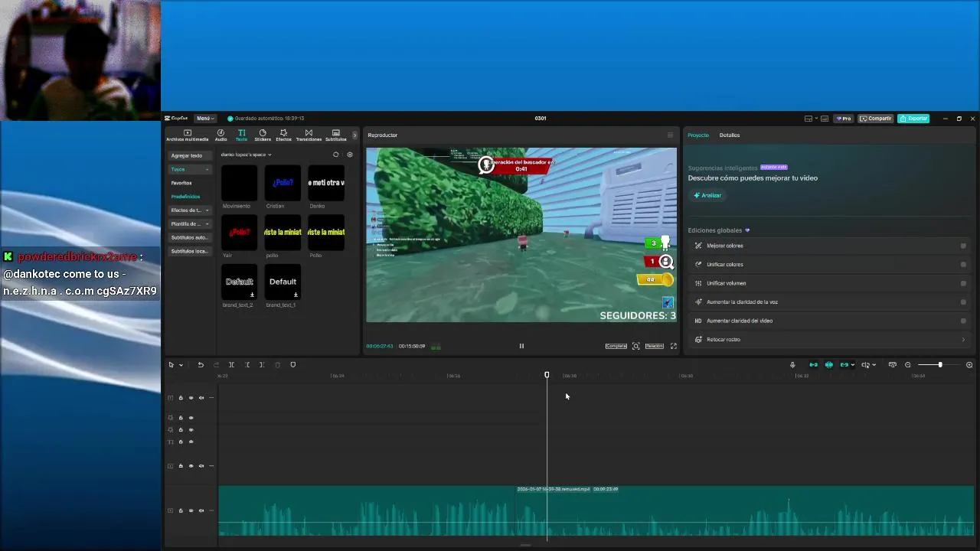This screenshot has height=551, width=980.
Task: Click the timeline zoom-in magnifier icon
Action: point(969,365)
